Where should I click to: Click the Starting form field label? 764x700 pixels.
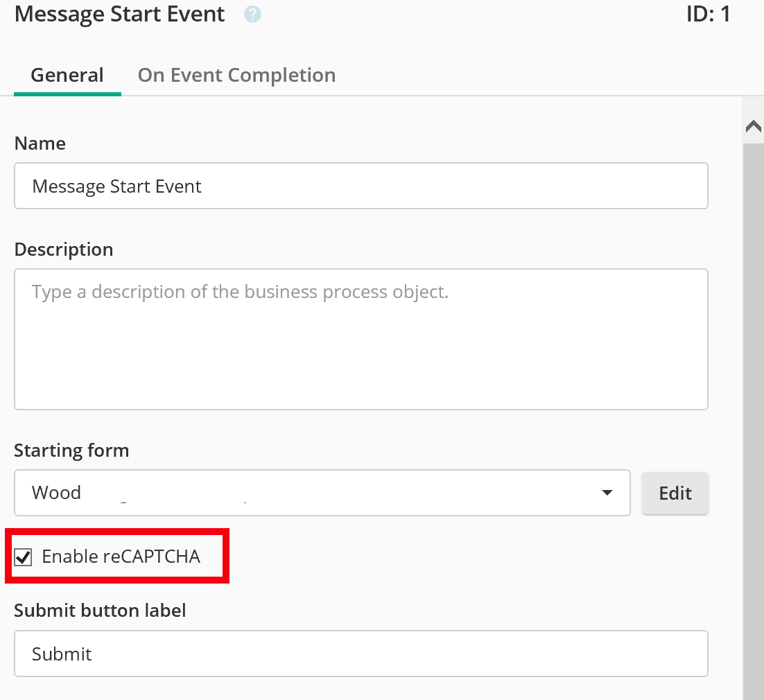coord(71,450)
